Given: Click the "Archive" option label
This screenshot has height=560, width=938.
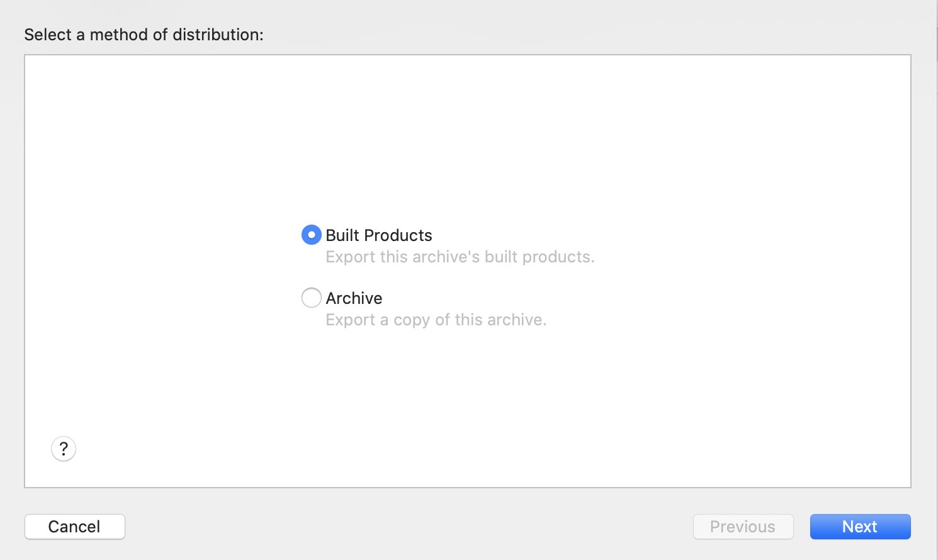Looking at the screenshot, I should pos(354,298).
